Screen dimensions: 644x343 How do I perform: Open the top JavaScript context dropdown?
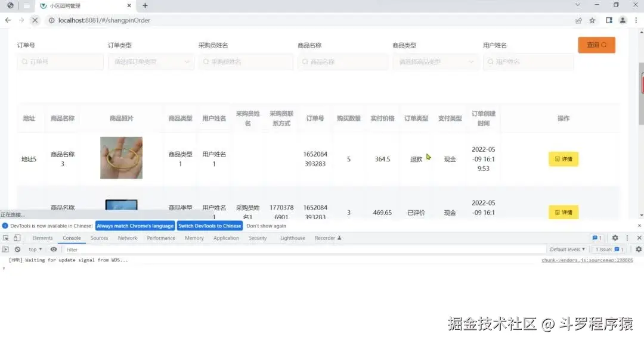pos(35,249)
